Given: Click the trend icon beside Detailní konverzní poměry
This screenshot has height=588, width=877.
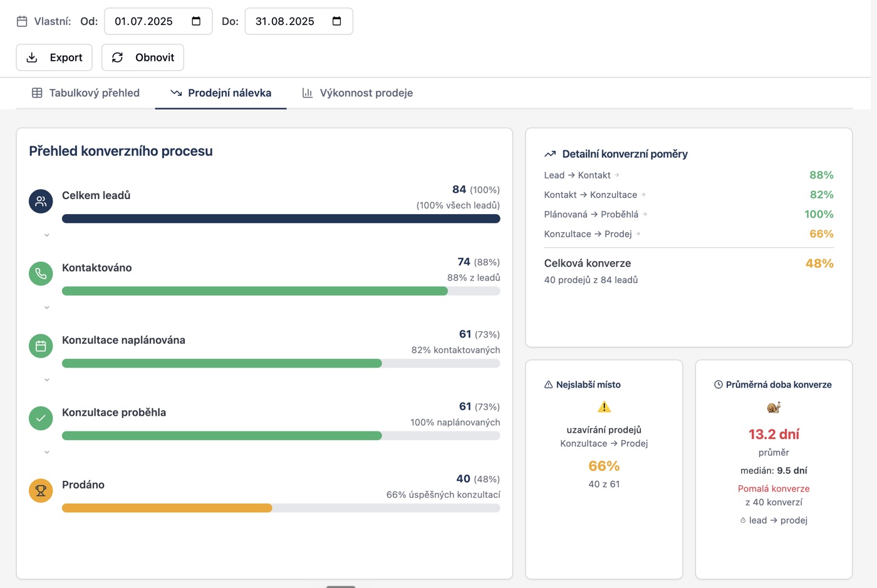Looking at the screenshot, I should point(550,154).
